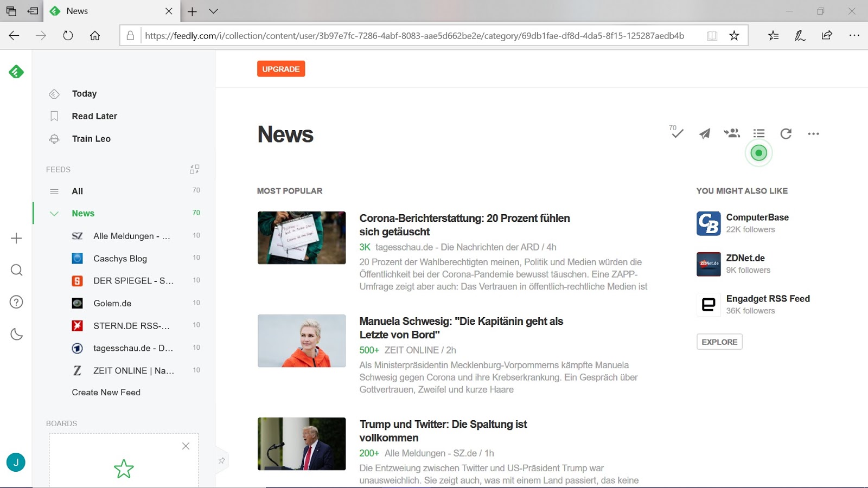Go to browser home page
The width and height of the screenshot is (868, 488).
click(95, 36)
